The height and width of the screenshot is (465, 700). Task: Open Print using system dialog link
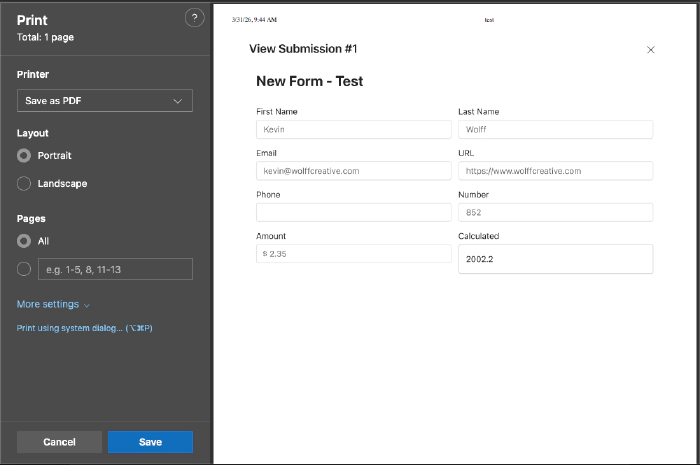point(84,328)
